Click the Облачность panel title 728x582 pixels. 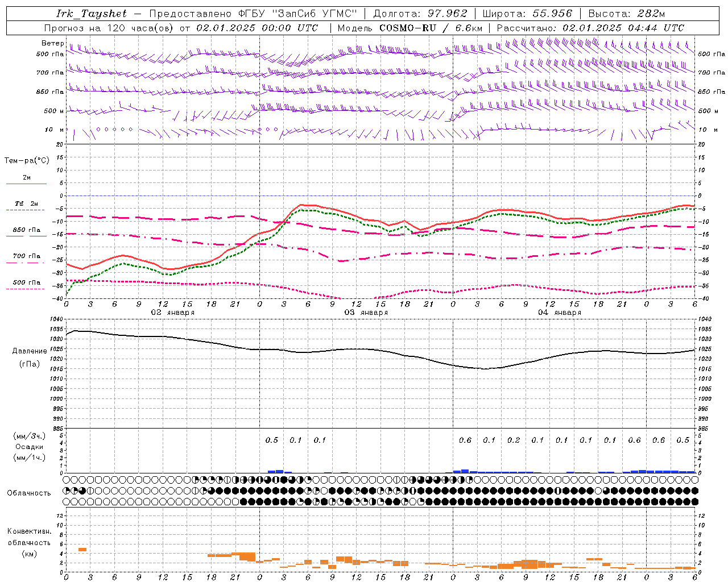[x=28, y=493]
